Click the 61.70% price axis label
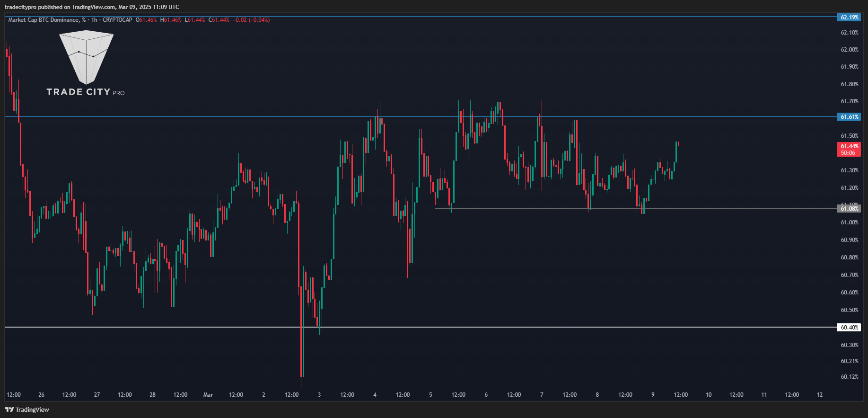The height and width of the screenshot is (418, 868). (849, 101)
